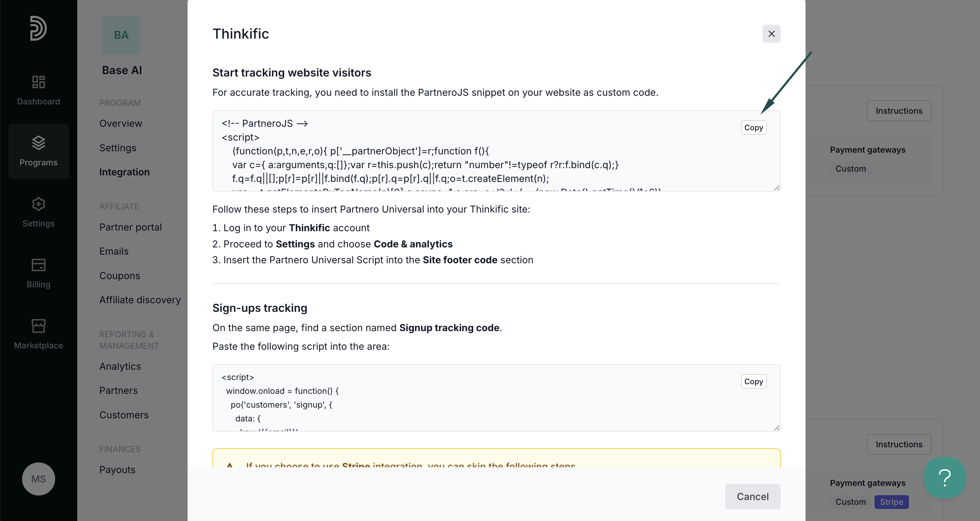The height and width of the screenshot is (521, 980).
Task: Click the PartneroJS text area resize handle
Action: click(x=777, y=188)
